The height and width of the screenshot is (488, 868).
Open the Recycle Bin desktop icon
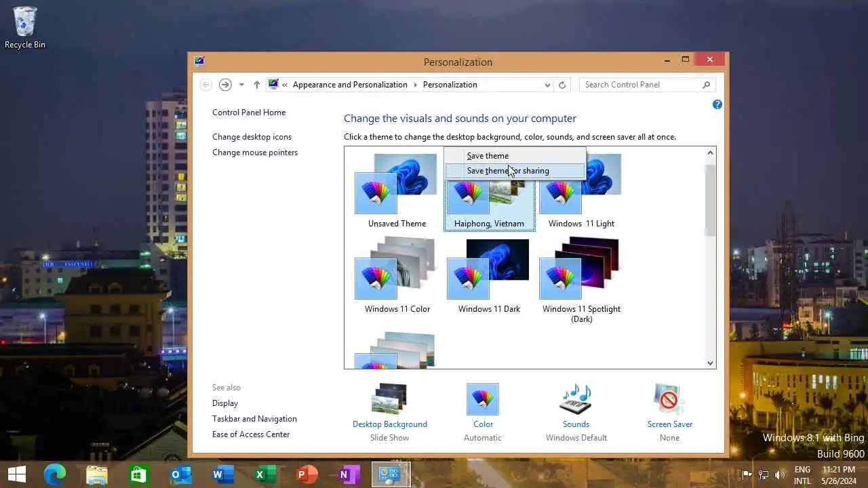click(x=25, y=28)
